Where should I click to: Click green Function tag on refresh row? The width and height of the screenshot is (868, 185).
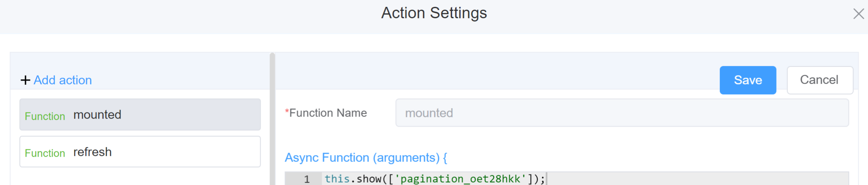point(45,153)
